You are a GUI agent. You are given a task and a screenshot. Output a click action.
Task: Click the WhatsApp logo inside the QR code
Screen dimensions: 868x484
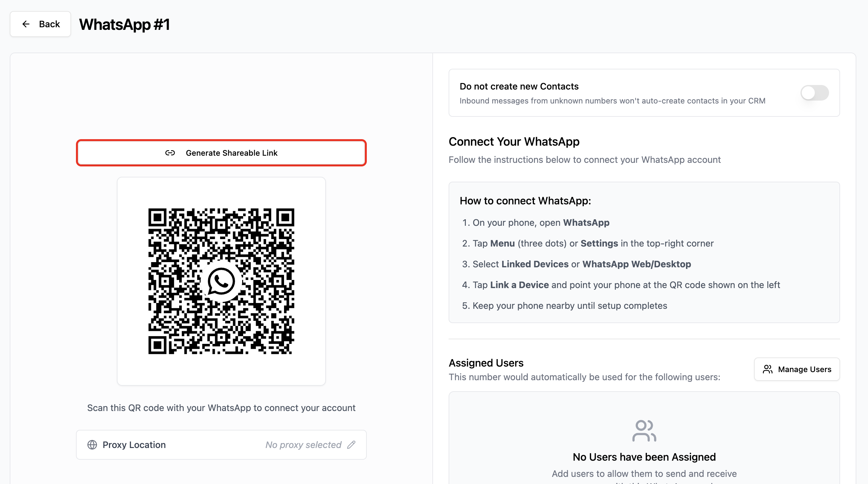pos(221,282)
